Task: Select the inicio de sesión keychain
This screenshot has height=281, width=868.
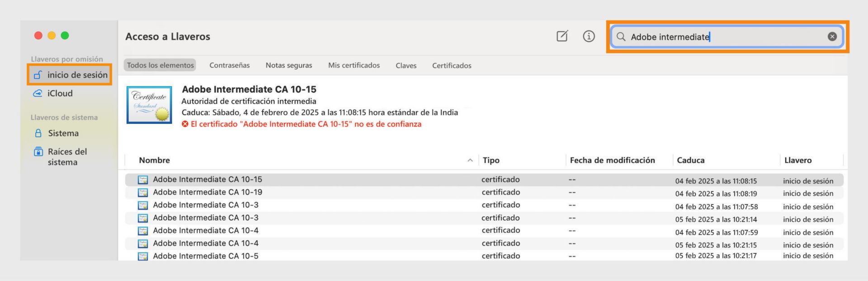Action: (x=70, y=75)
